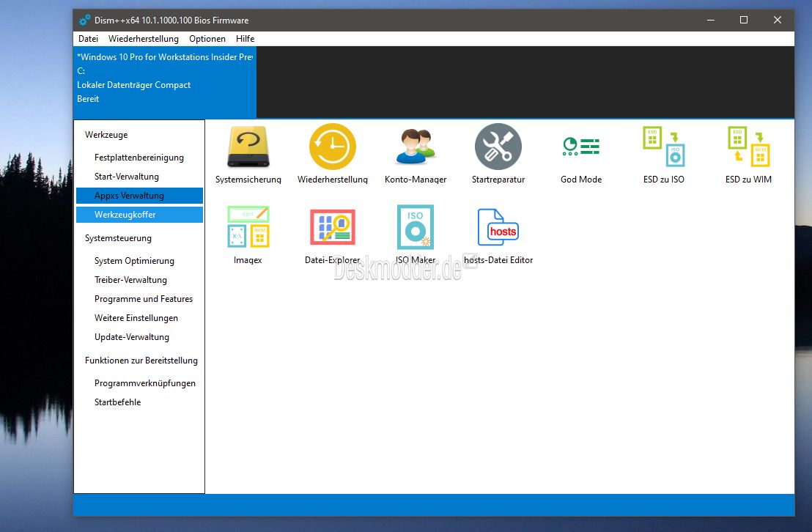Click Funktionen zur Bereitstellung header

point(141,361)
